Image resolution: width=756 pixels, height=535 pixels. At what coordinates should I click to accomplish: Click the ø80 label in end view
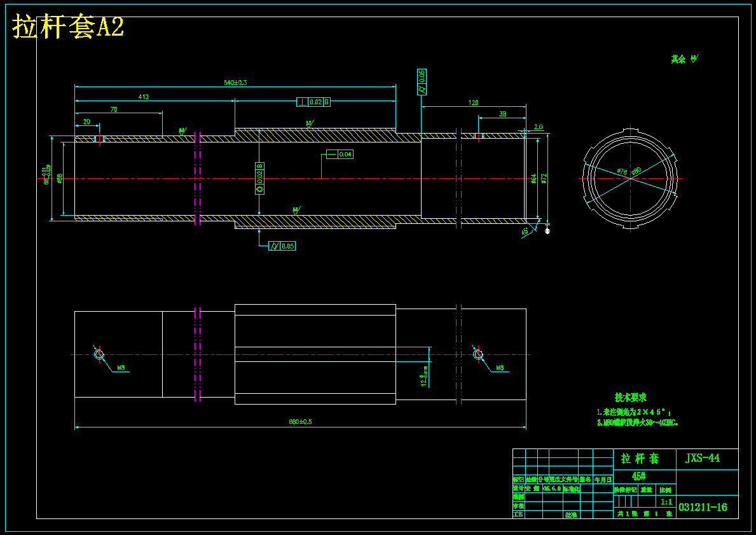tap(636, 170)
